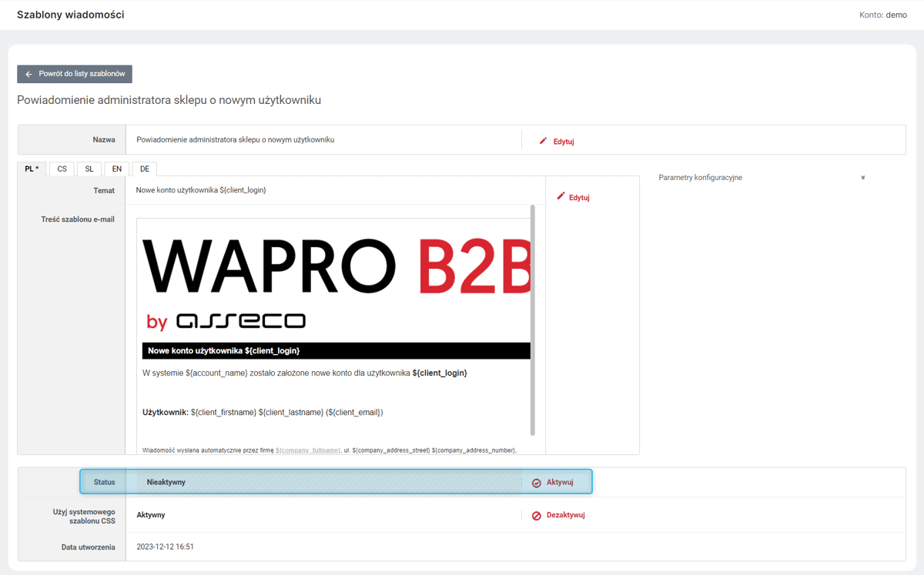Switch to the DE language tab
Image resolution: width=924 pixels, height=575 pixels.
pos(145,169)
